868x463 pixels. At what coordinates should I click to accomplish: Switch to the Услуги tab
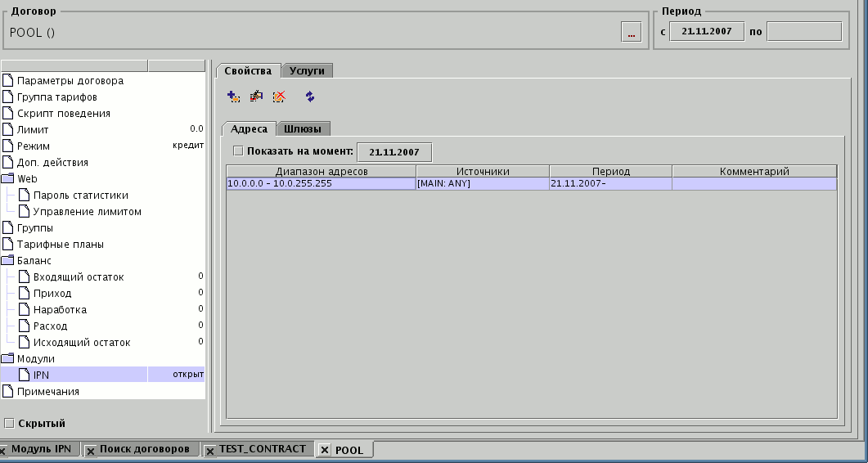307,71
